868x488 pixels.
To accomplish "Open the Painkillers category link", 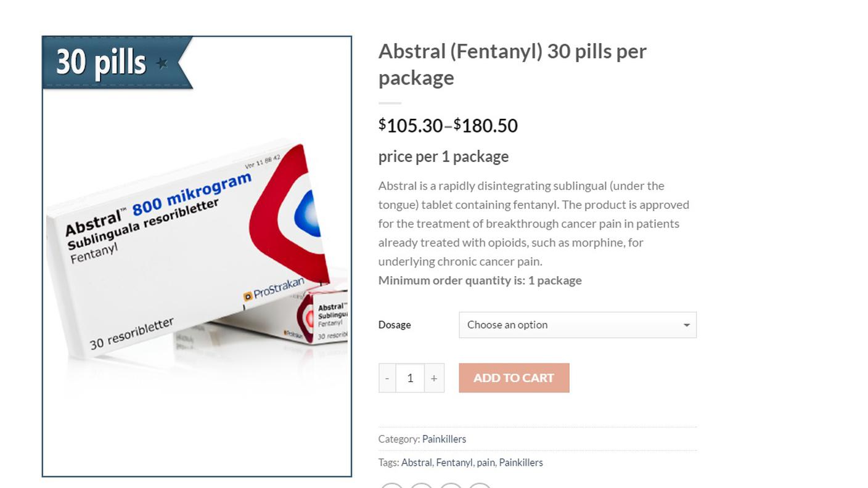I will [444, 439].
